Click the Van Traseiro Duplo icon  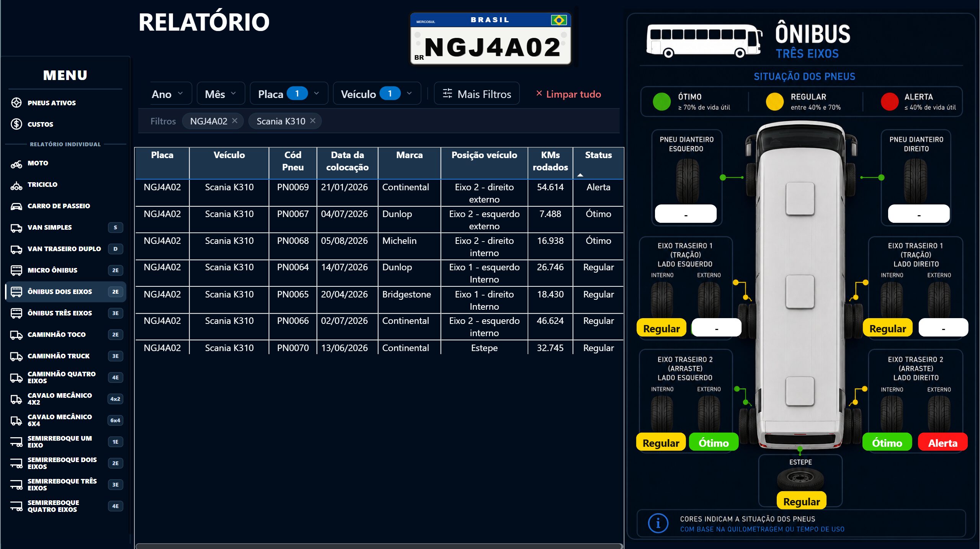(x=16, y=249)
